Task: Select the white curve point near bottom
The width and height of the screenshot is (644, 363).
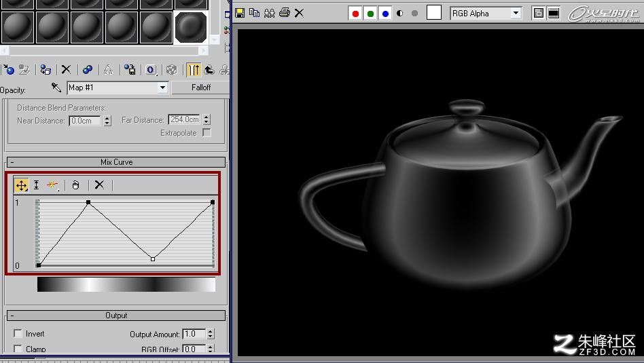Action: click(153, 259)
